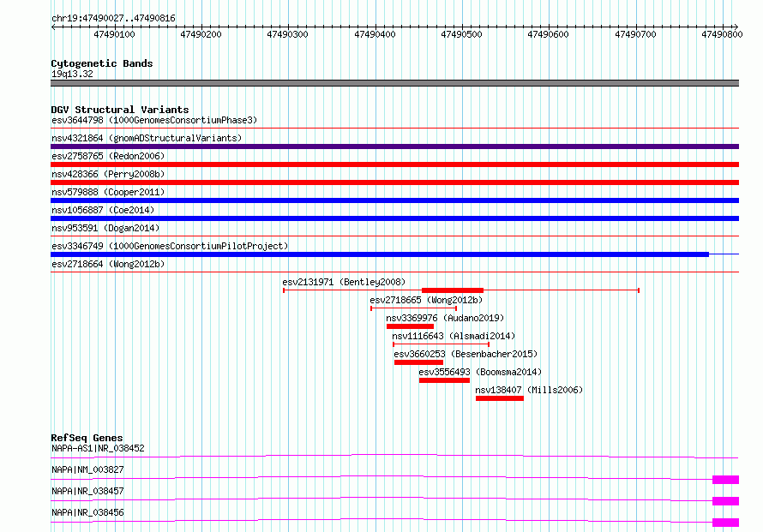
Task: Click the magenta exon block of NAPA|NR_038457
Action: (725, 501)
